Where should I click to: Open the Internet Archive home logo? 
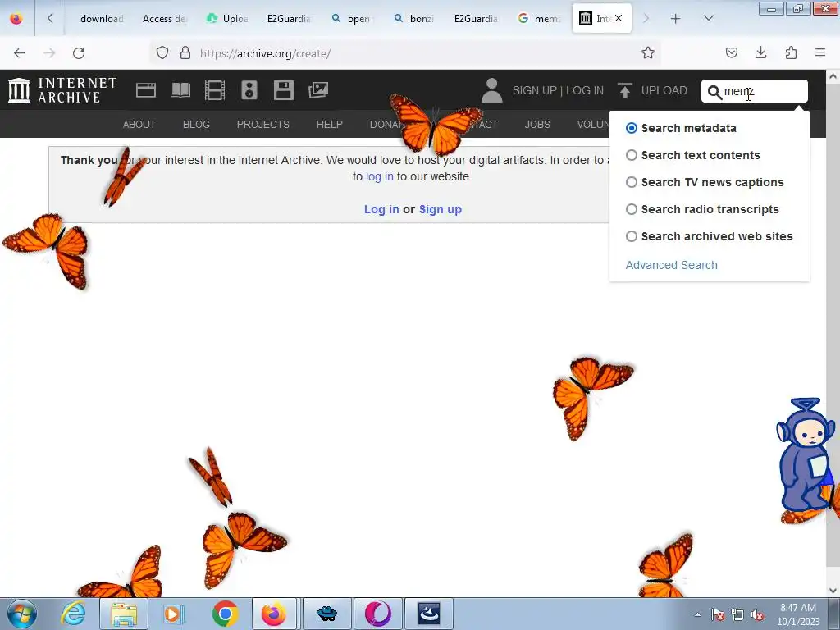62,90
